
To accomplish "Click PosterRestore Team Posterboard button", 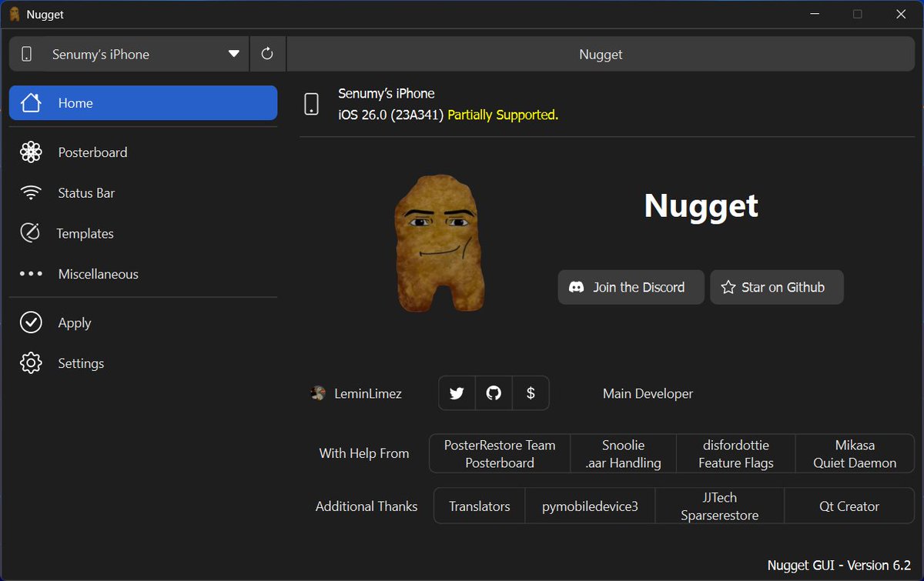I will pos(500,454).
